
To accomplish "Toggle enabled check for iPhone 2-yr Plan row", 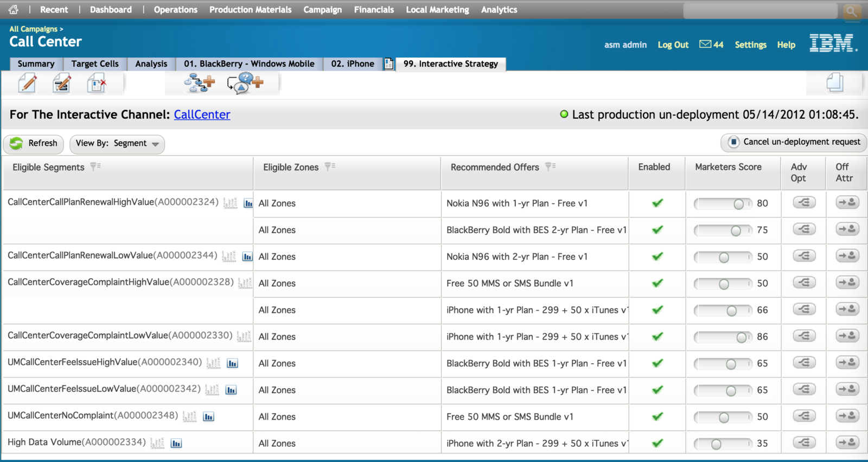I will point(658,443).
